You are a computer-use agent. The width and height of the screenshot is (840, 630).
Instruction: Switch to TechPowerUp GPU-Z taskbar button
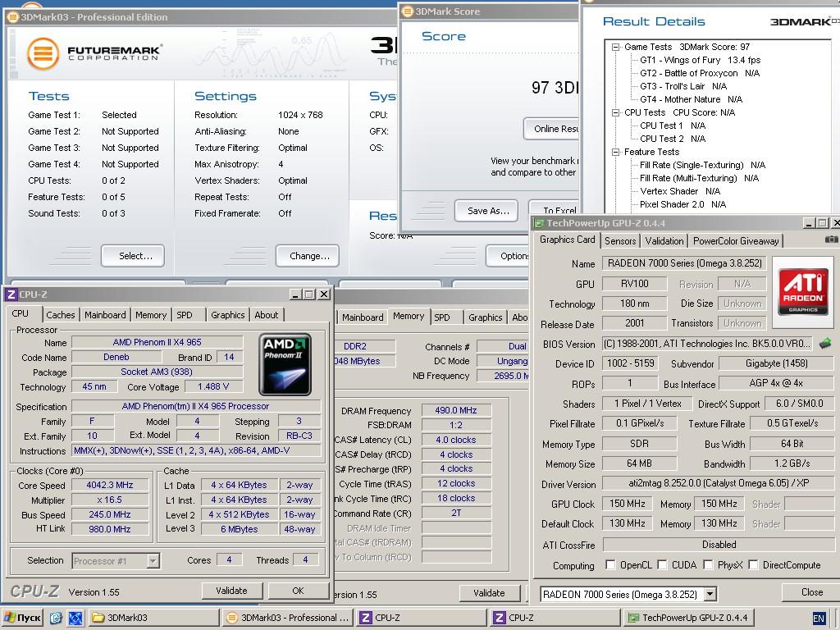click(x=688, y=618)
